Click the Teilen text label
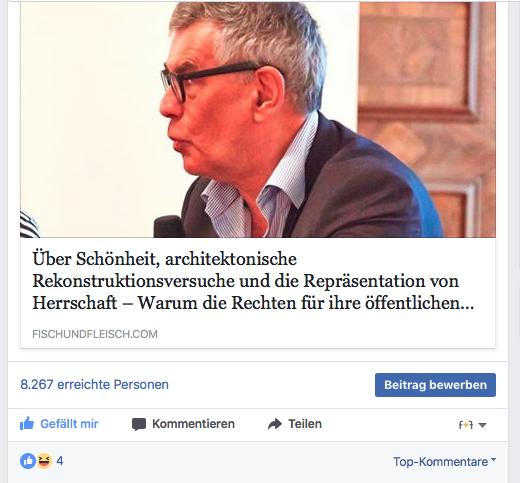The height and width of the screenshot is (483, 520). click(305, 424)
